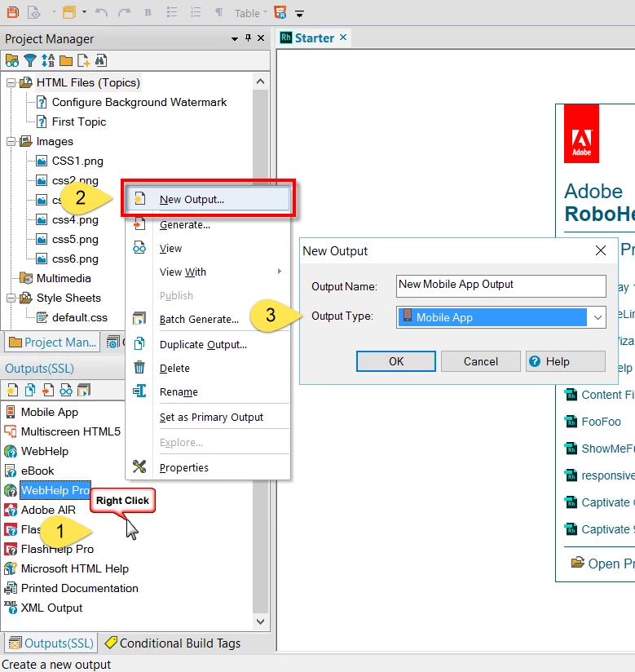The image size is (635, 672).
Task: Close the New Output dialog
Action: (x=601, y=250)
